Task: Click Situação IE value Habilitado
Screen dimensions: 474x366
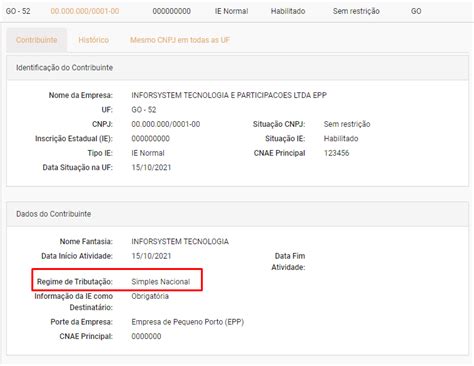Action: [x=341, y=139]
